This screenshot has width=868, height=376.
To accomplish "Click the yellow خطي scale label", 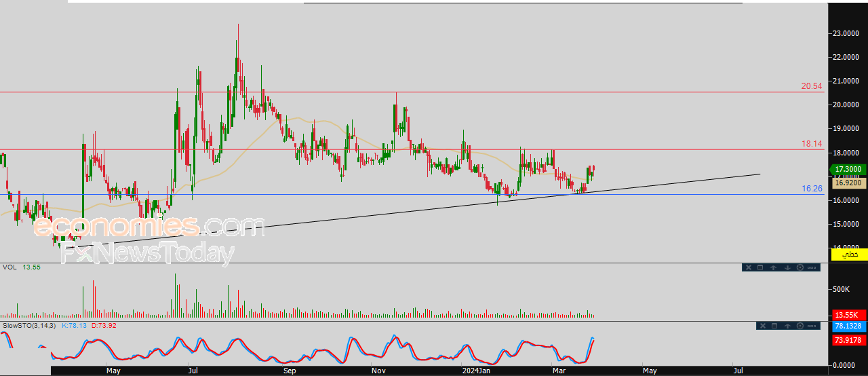I will 849,254.
